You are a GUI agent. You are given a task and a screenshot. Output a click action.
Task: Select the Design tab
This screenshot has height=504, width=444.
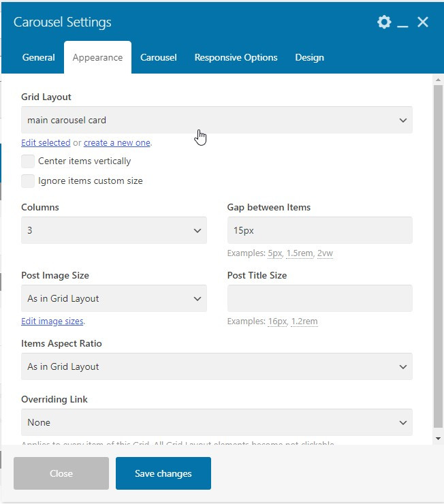tap(309, 58)
